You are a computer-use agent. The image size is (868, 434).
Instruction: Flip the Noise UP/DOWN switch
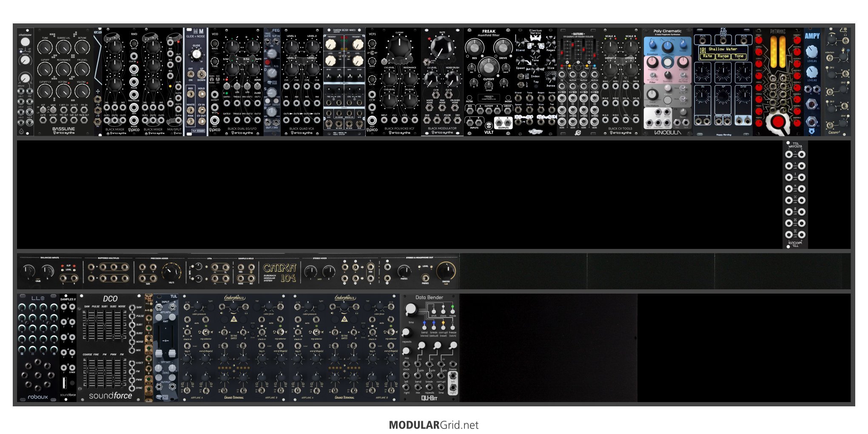pyautogui.click(x=201, y=74)
